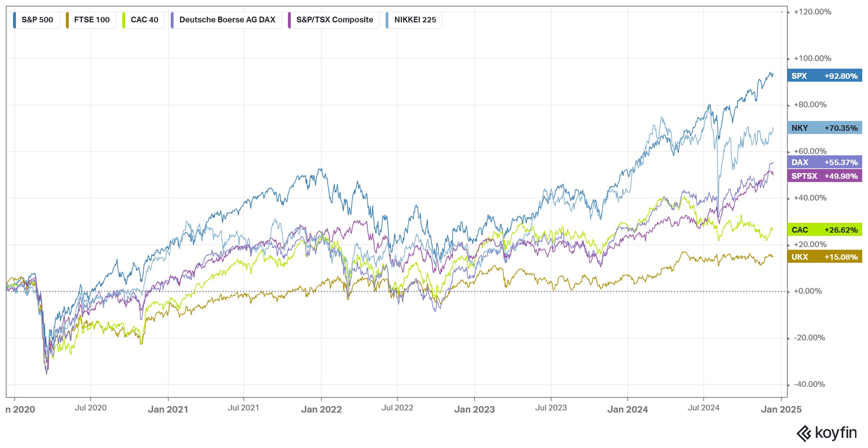The height and width of the screenshot is (448, 868).
Task: Toggle the FTSE 100 legend series
Action: 92,20
